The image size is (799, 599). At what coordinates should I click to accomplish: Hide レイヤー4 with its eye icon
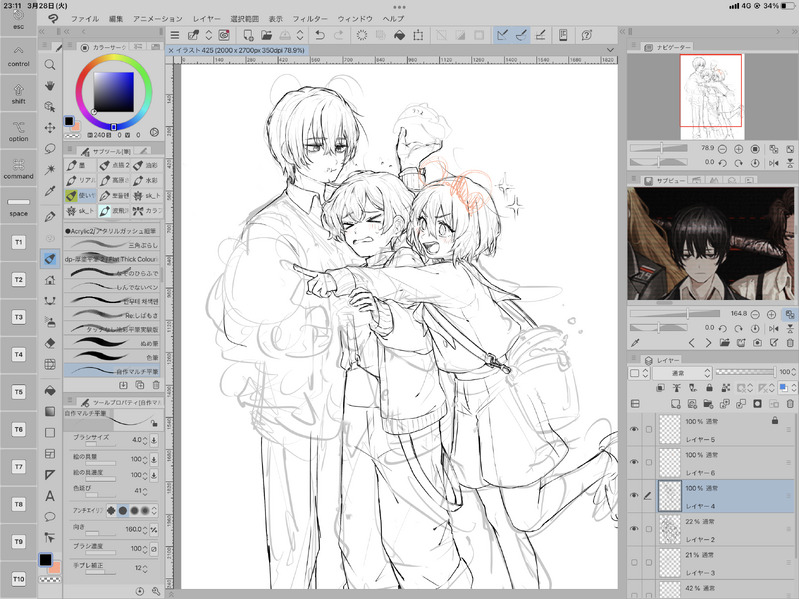[634, 495]
